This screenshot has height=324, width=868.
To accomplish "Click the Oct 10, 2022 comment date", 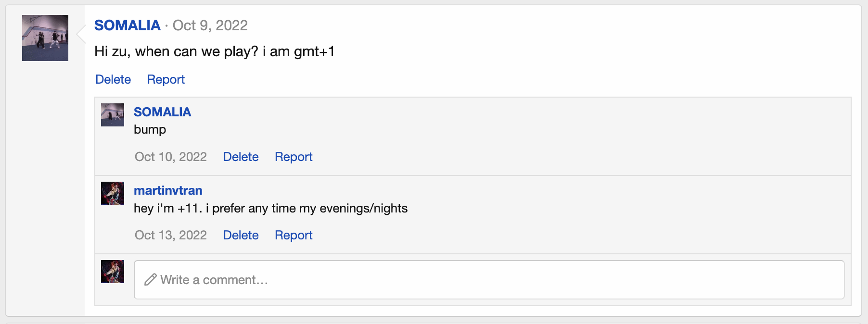I will pyautogui.click(x=171, y=157).
